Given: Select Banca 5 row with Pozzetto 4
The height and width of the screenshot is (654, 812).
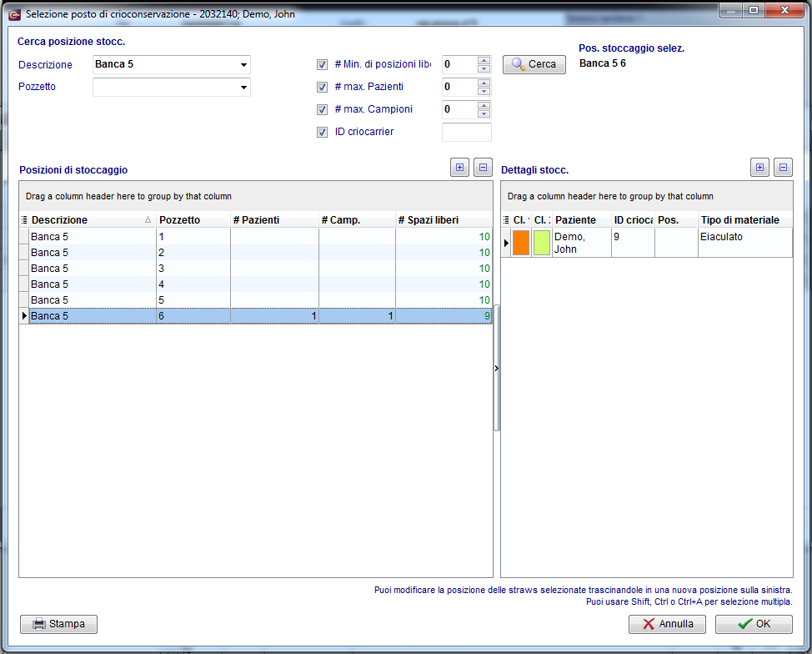Looking at the screenshot, I should point(255,284).
